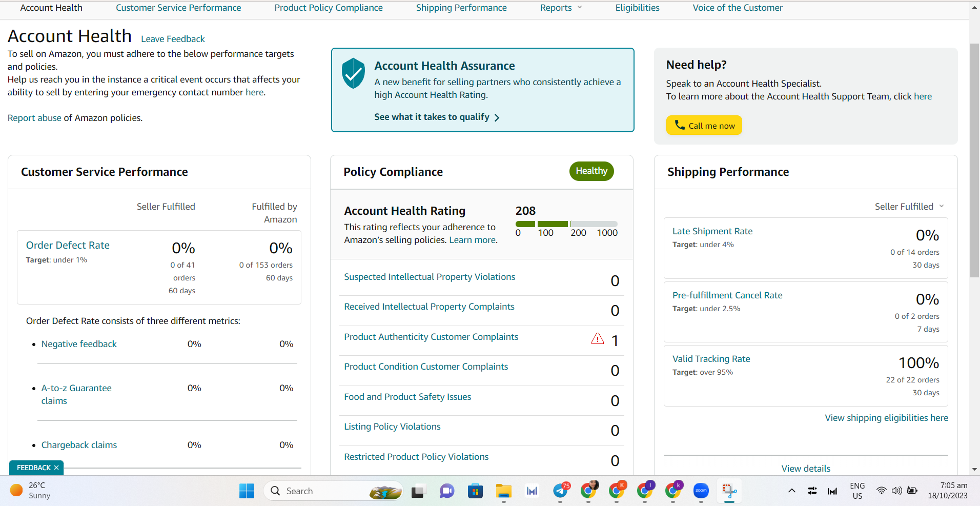
Task: Click the Account Health Rating progress bar
Action: pyautogui.click(x=566, y=224)
